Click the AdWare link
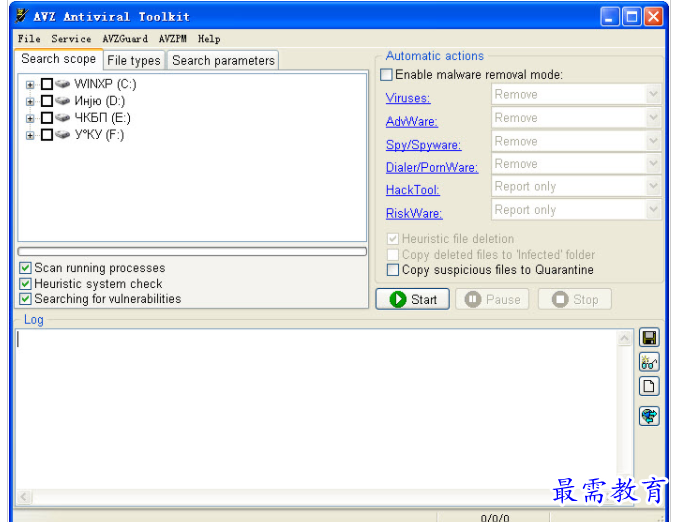Viewport: 674px width, 522px height. [412, 122]
